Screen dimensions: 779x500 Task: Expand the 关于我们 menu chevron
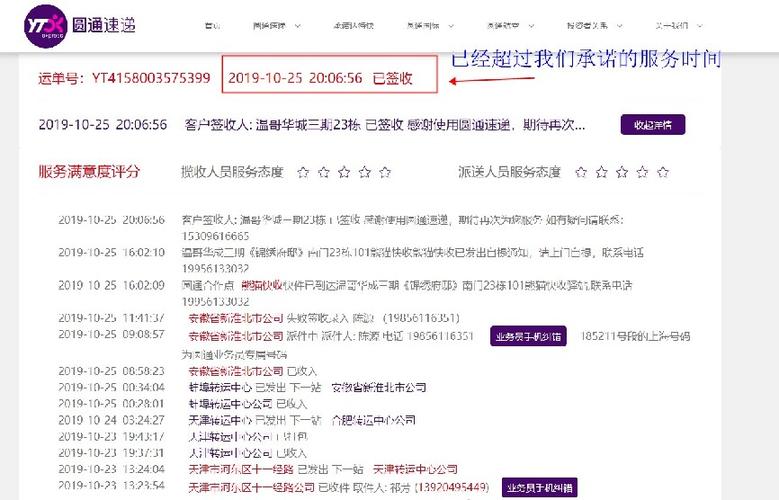700,26
